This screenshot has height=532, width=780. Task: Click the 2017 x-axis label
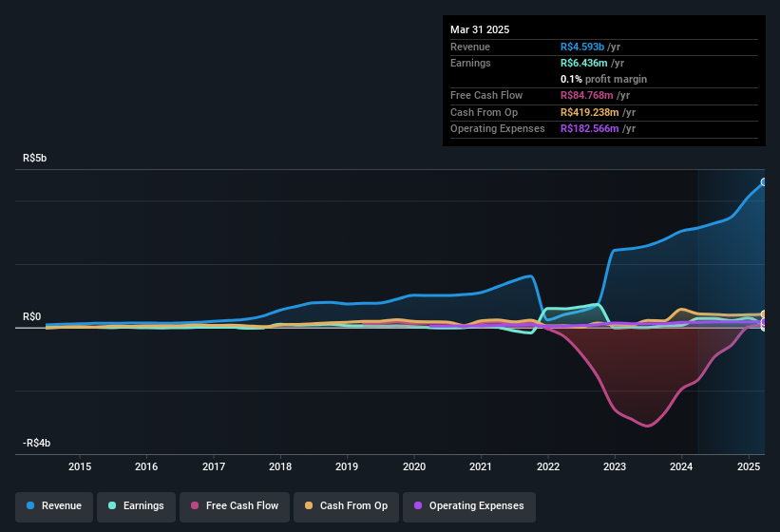(214, 466)
